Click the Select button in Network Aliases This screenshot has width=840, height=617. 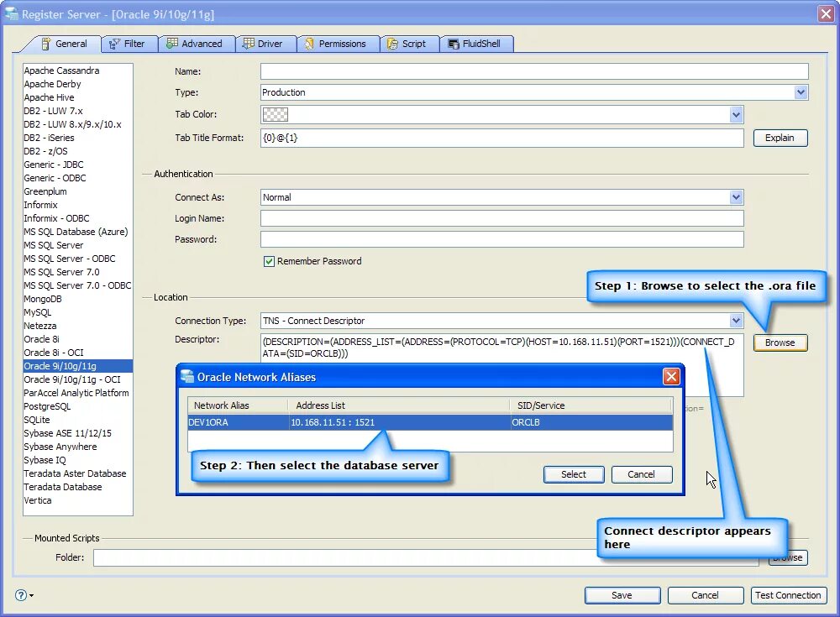coord(574,474)
